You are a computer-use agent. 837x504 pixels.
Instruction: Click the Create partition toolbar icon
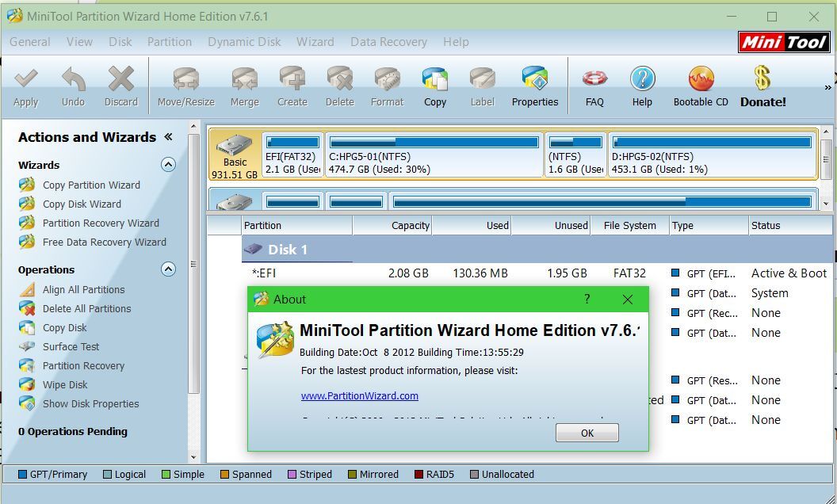click(x=292, y=79)
